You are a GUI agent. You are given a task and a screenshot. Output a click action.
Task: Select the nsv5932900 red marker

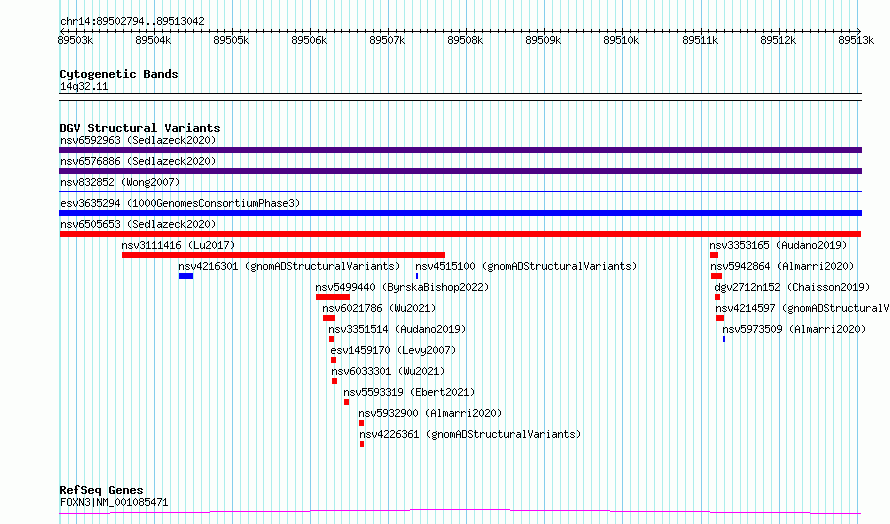(362, 423)
